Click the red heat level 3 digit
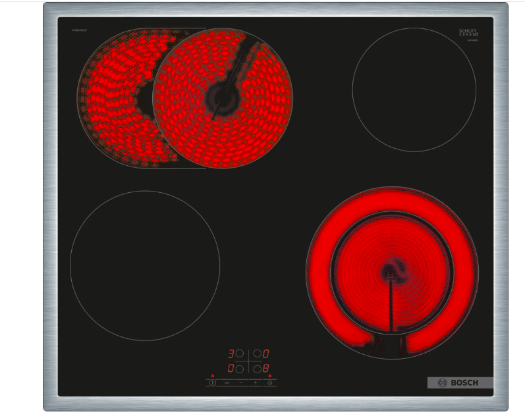The width and height of the screenshot is (525, 420). [x=231, y=354]
